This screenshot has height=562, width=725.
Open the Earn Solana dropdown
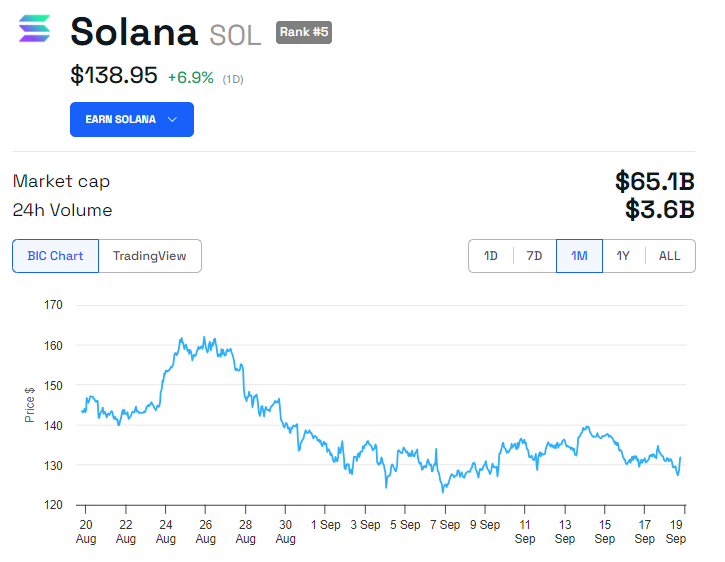click(131, 120)
